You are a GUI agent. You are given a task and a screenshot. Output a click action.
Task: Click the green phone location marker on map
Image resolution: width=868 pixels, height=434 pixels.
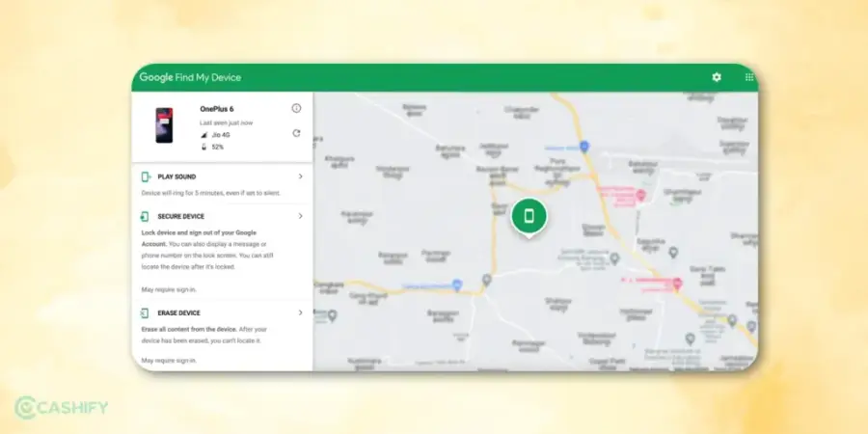coord(529,216)
